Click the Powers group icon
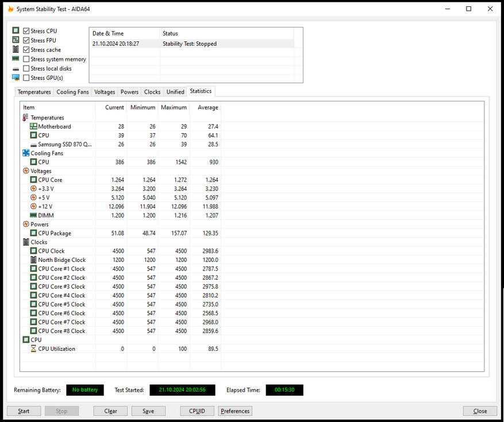The height and width of the screenshot is (422, 504). click(26, 224)
